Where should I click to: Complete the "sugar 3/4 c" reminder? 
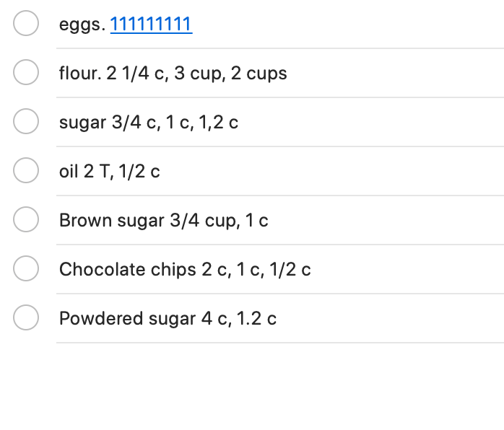coord(26,123)
